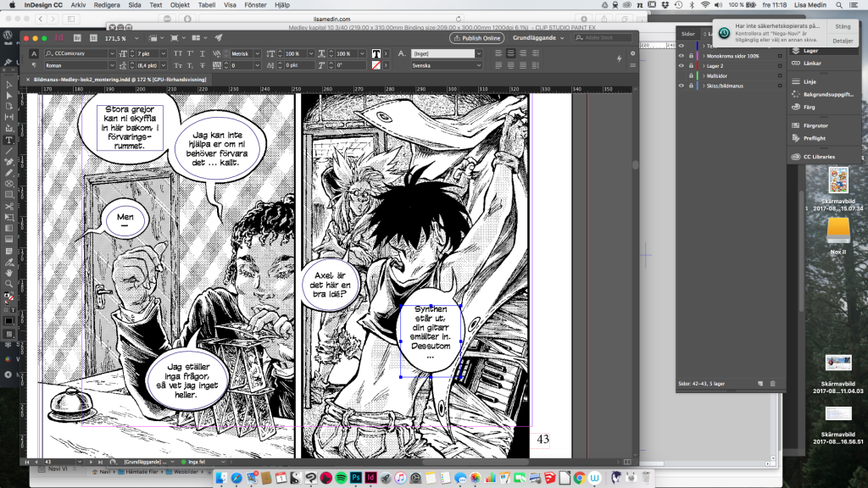This screenshot has width=868, height=488.
Task: Open the CCComicrazy font family dropdown
Action: (x=112, y=53)
